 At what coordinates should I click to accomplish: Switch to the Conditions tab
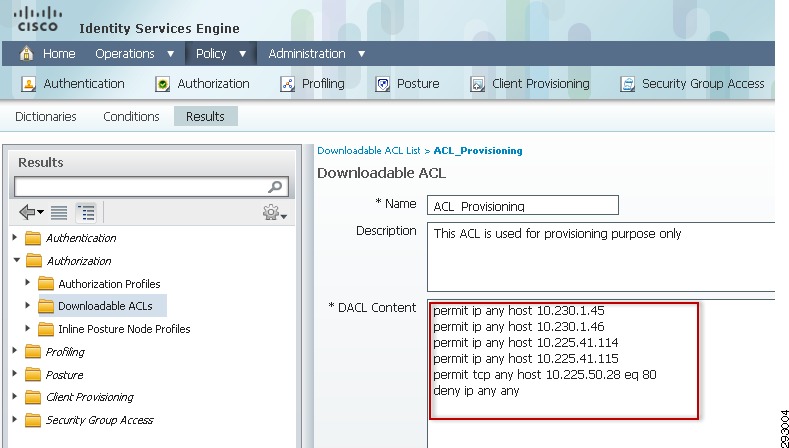click(x=131, y=116)
